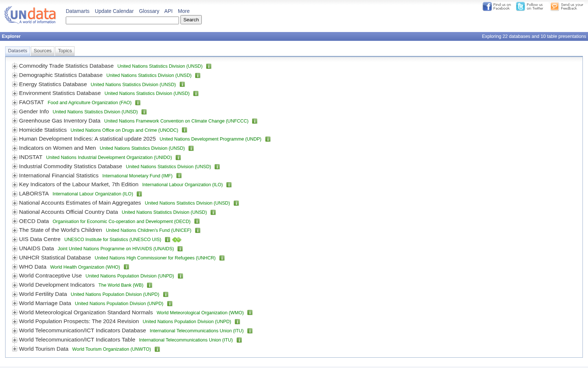
Task: View info for World Tourism Data
Action: click(157, 349)
